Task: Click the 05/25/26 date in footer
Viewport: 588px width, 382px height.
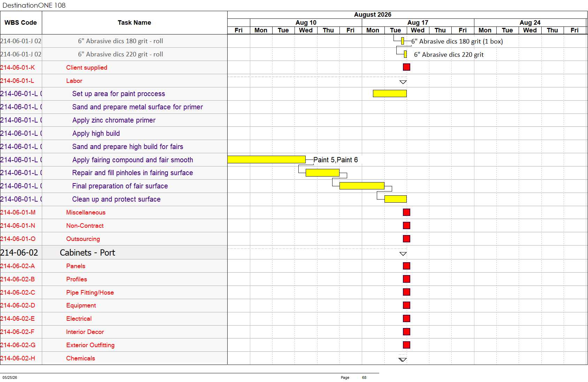Action: 10,377
